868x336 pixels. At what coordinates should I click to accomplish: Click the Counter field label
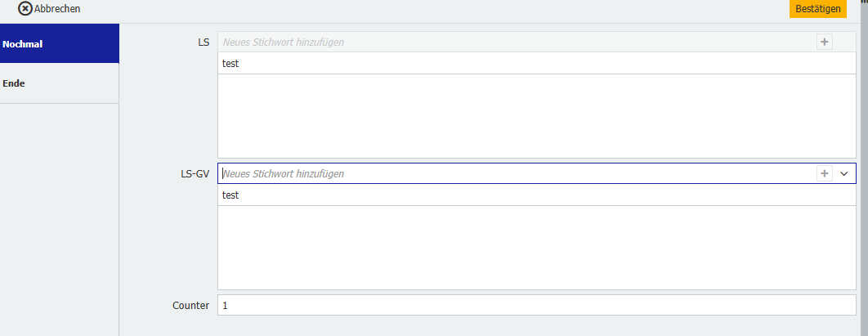coord(190,305)
